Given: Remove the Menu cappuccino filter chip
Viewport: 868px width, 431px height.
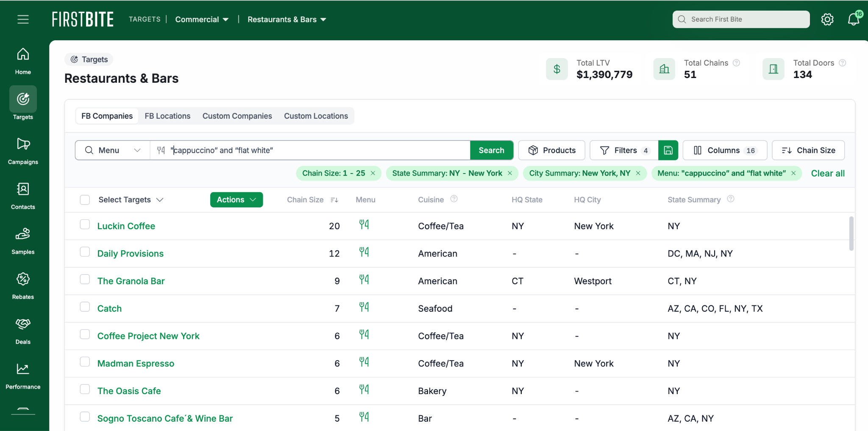Looking at the screenshot, I should point(793,173).
